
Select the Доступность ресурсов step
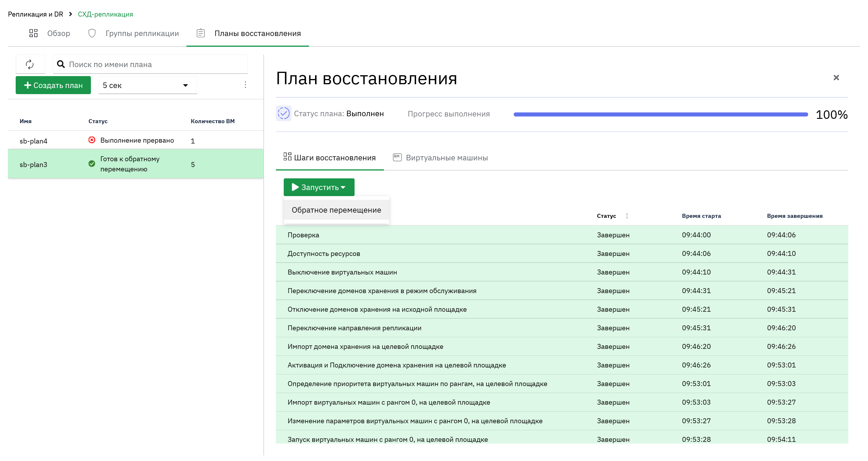562,253
